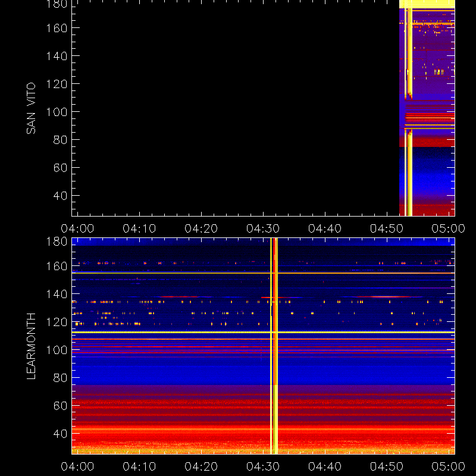
Task: Click the LEARMONTH axis title
Action: click(31, 346)
